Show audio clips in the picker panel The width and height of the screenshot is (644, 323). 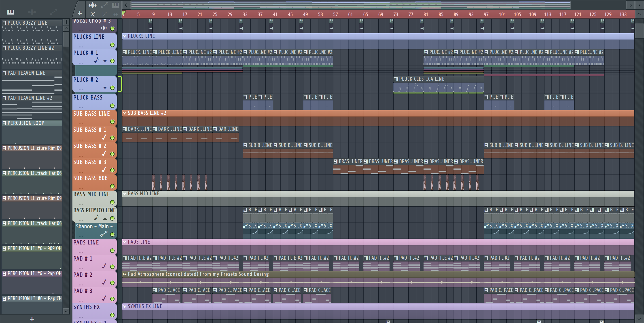[x=32, y=12]
